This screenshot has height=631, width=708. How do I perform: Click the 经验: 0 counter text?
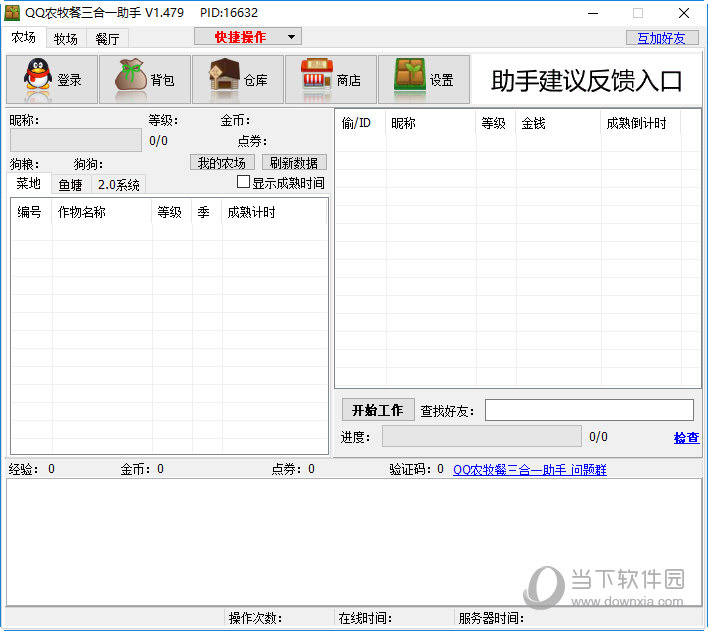coord(32,469)
